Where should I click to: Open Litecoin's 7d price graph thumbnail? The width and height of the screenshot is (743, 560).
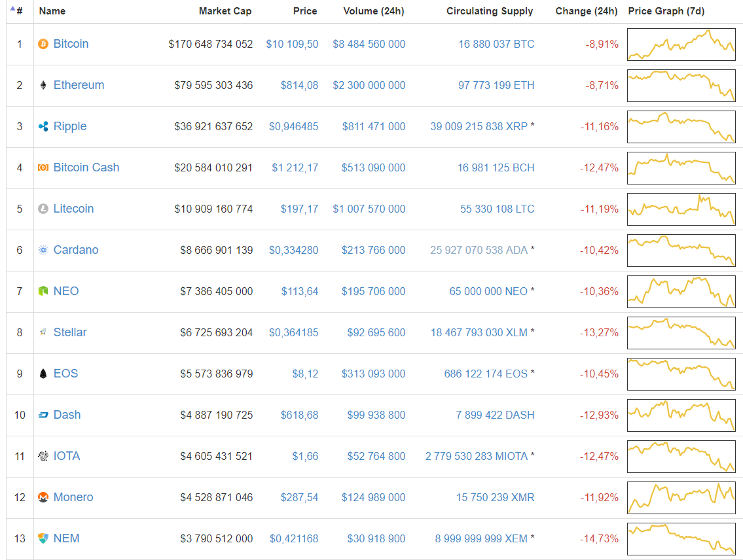tap(681, 209)
